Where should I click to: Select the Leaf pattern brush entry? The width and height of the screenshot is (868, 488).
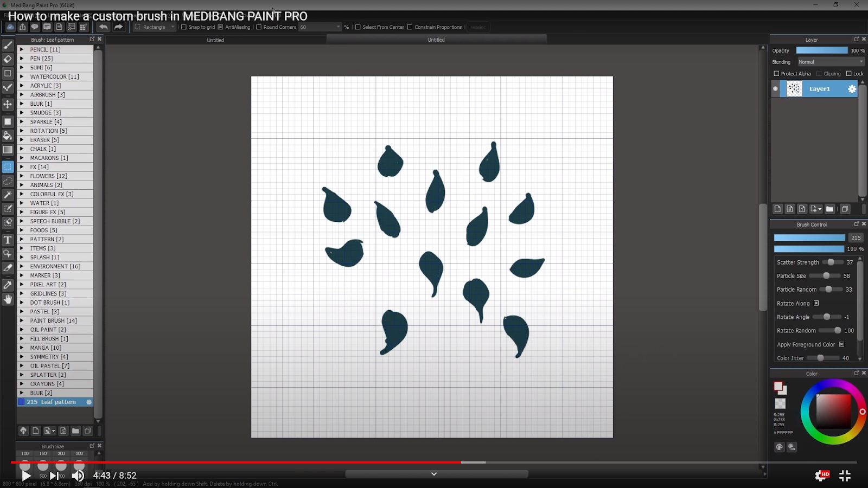pyautogui.click(x=55, y=402)
